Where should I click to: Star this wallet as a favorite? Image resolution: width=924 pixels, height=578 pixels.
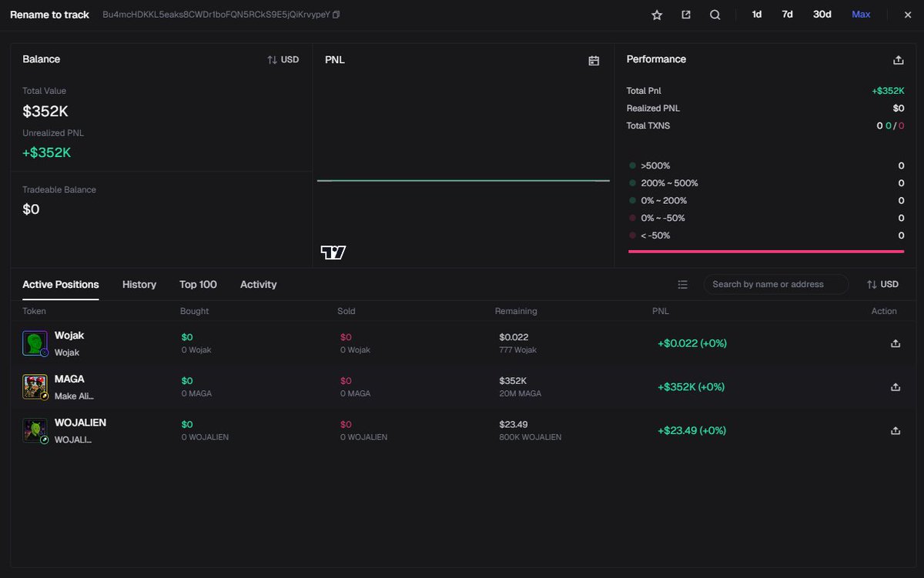(x=657, y=15)
